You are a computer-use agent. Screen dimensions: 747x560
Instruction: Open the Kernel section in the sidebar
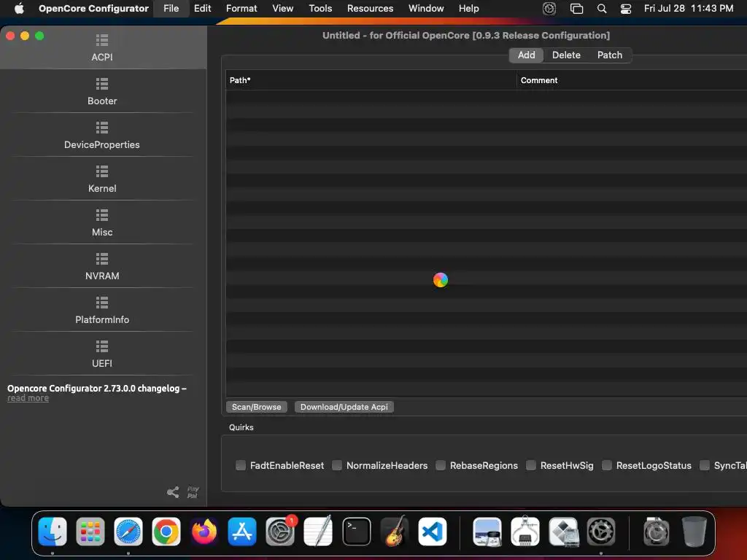(102, 179)
